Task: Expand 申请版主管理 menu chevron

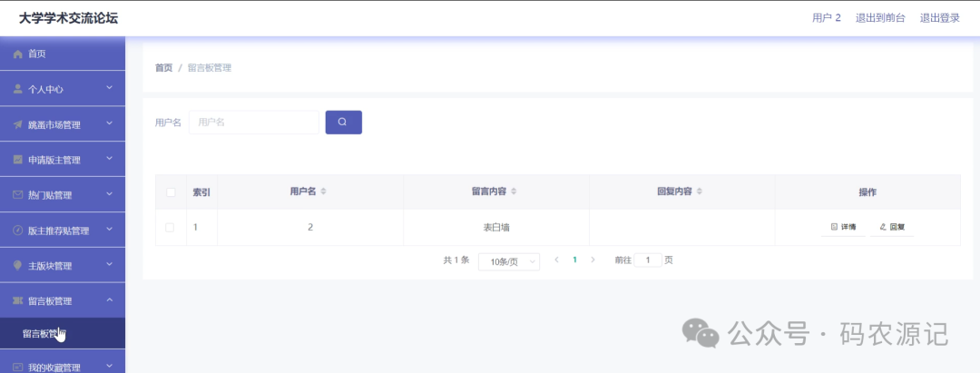Action: 110,158
